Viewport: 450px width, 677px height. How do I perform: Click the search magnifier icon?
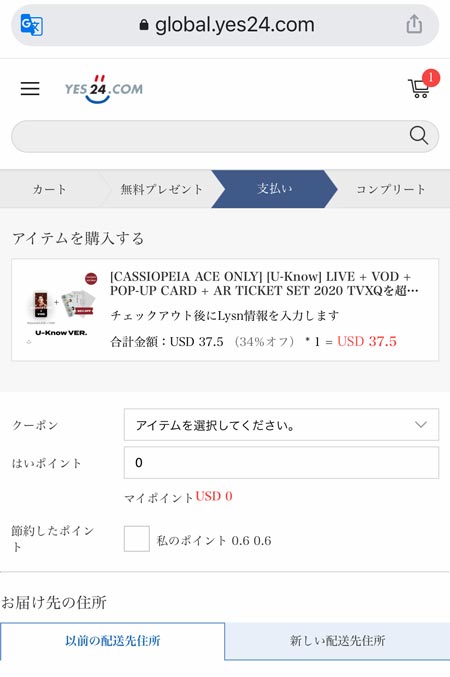click(x=418, y=136)
